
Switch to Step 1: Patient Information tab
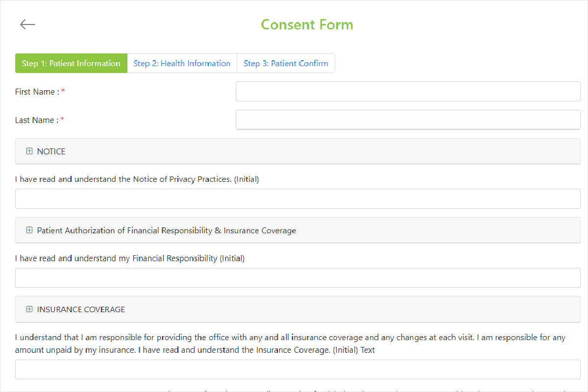click(x=71, y=63)
